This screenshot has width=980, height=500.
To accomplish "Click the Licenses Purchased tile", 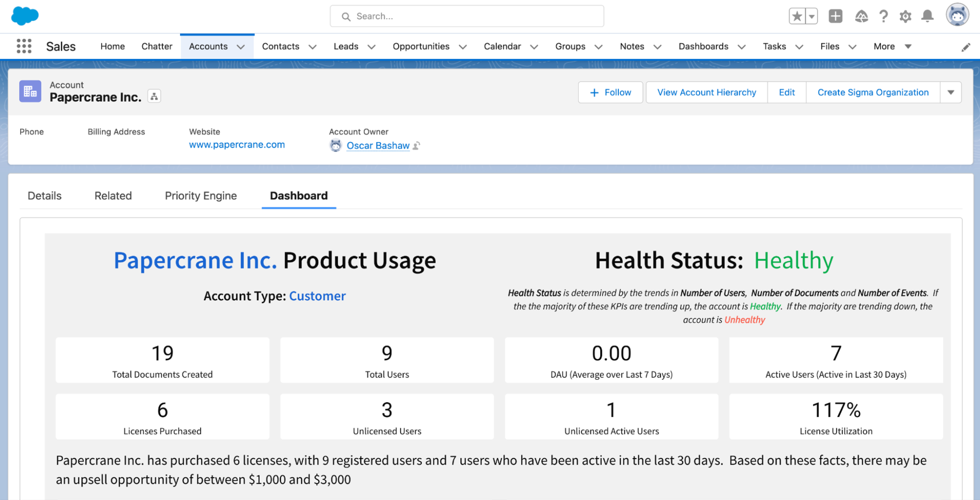I will point(163,416).
